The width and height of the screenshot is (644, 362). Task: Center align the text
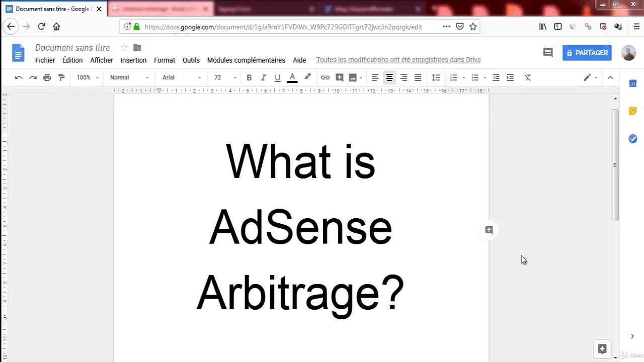point(389,77)
